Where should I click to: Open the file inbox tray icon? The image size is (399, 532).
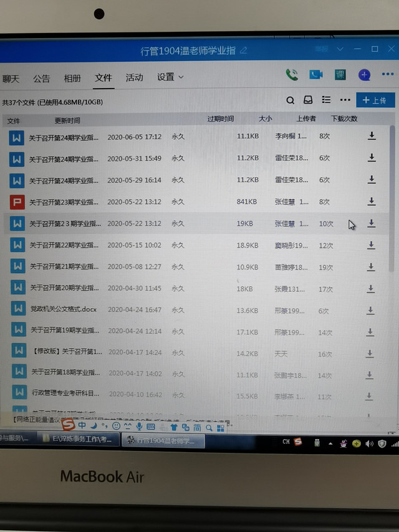tap(308, 100)
